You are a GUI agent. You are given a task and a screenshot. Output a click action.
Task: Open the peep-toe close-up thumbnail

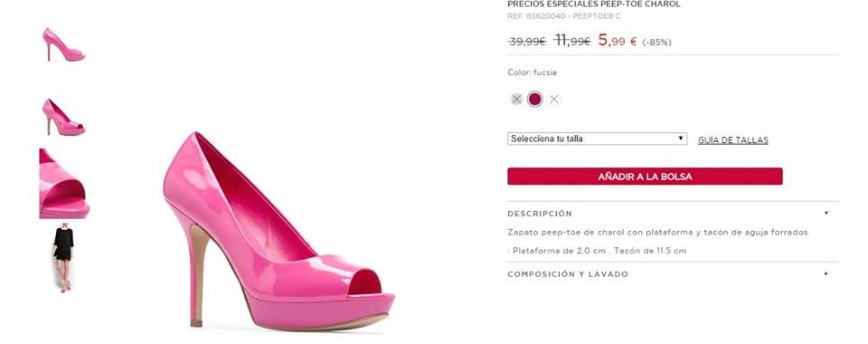(64, 184)
